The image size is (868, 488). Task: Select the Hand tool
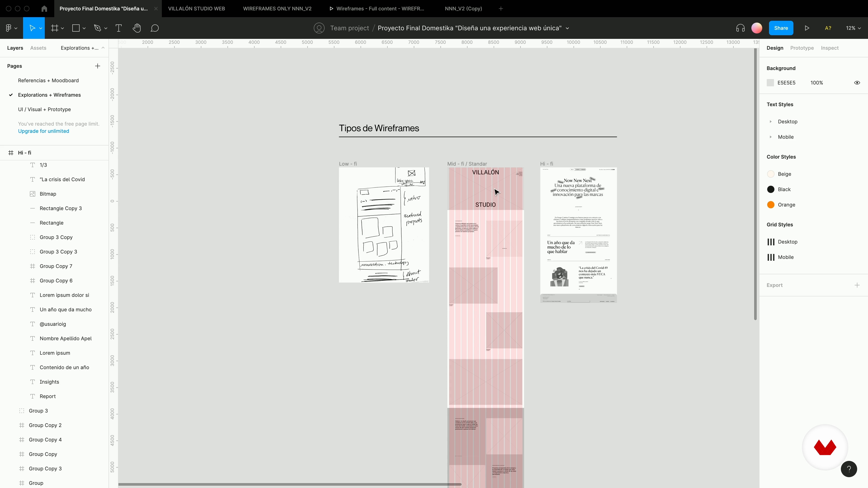(x=137, y=28)
